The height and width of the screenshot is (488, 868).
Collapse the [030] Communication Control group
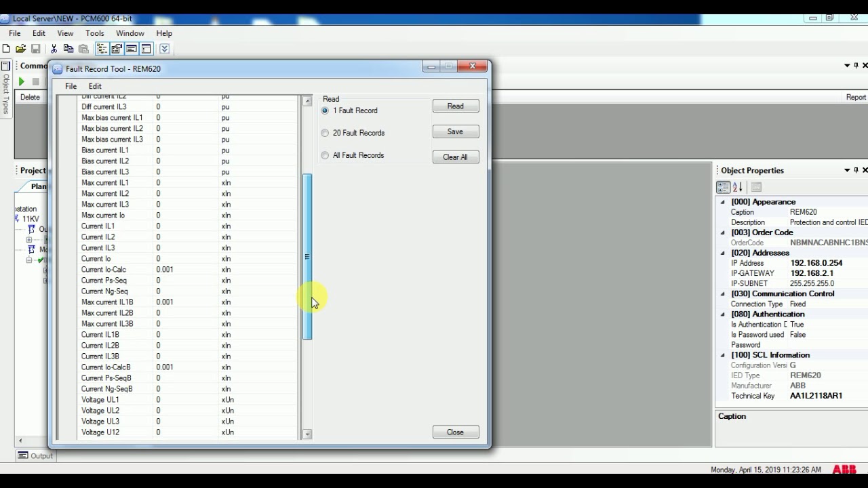tap(722, 293)
